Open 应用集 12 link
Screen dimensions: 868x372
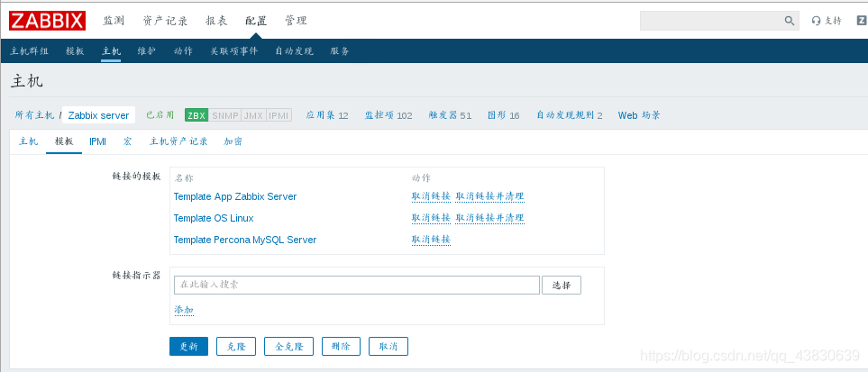coord(327,115)
